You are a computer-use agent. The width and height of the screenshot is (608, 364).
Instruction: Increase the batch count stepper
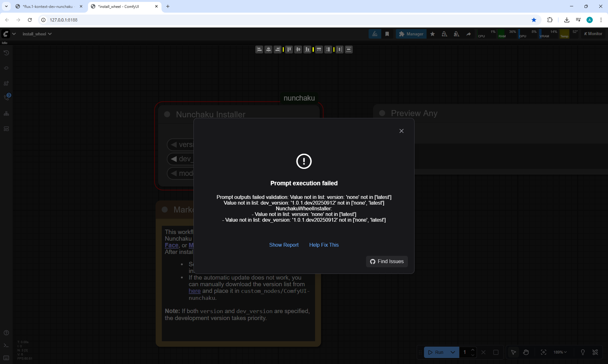click(473, 349)
